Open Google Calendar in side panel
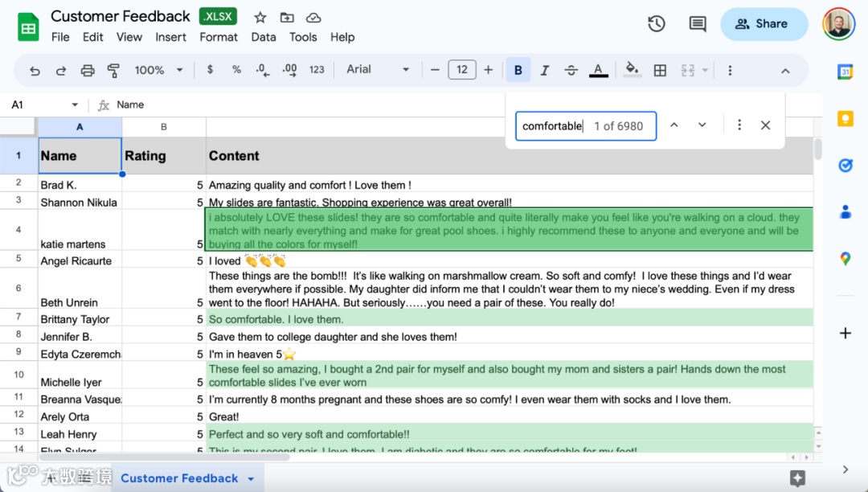The image size is (868, 492). [x=845, y=72]
